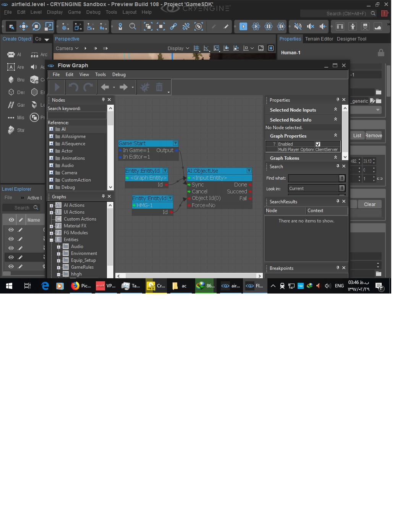
Task: Pin the Properties panel in Flow Graph
Action: coord(338,100)
